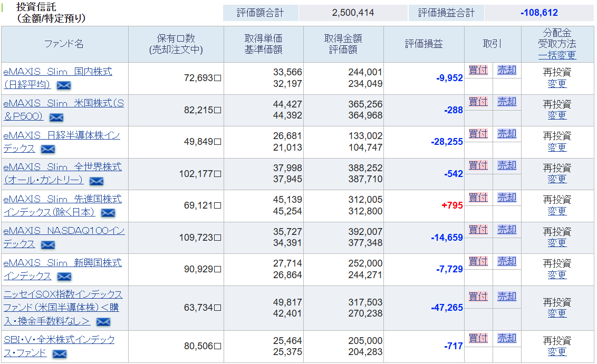Click 買付 for 米国株式(S&P500) row
The width and height of the screenshot is (597, 364).
click(478, 102)
